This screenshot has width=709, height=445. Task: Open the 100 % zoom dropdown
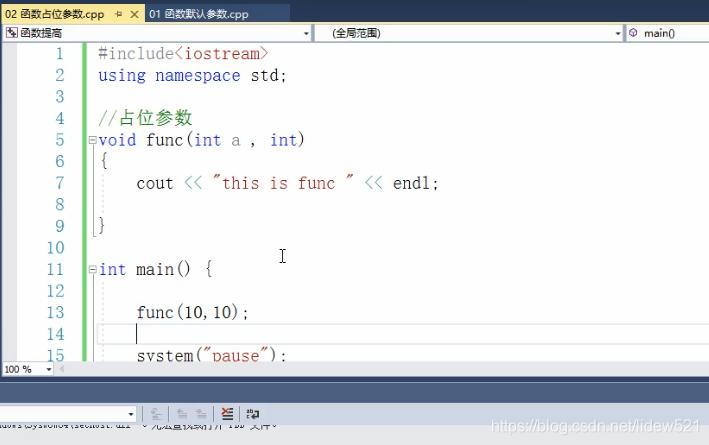48,369
